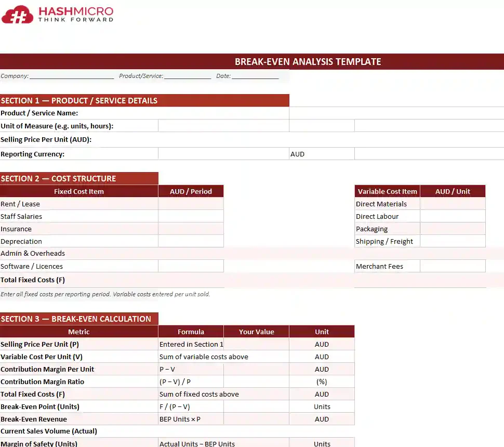Click the Depreciation amount cell

191,241
